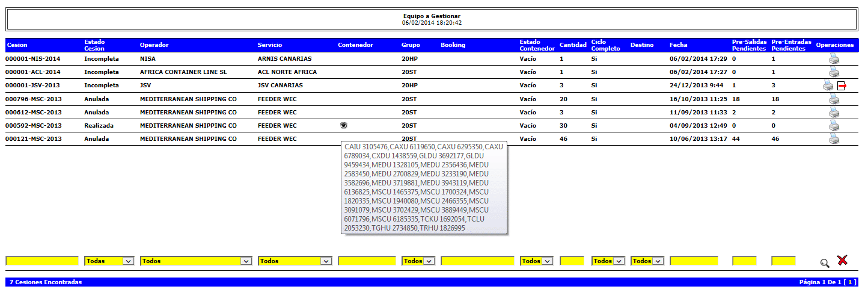This screenshot has height=301, width=868.
Task: View containers eye icon for 000592-MSC-2013
Action: [344, 125]
